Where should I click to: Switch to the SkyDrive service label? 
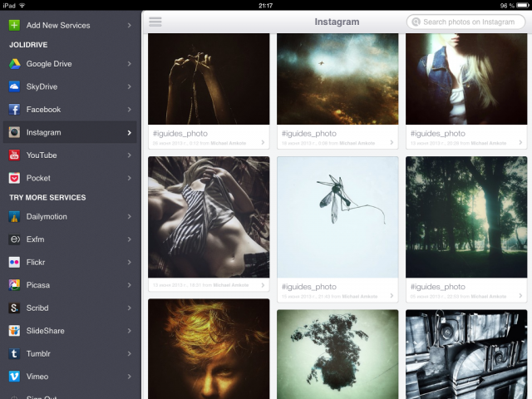[42, 86]
